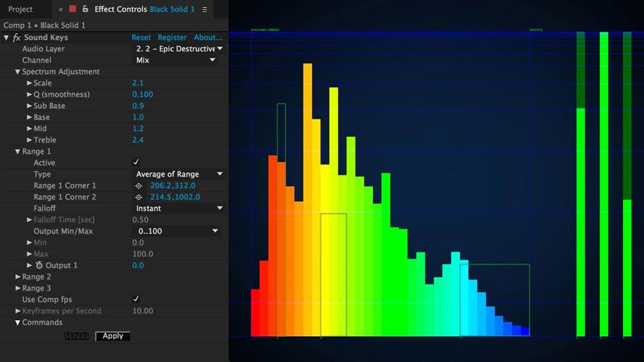The width and height of the screenshot is (644, 362).
Task: Toggle the Output 1 stopwatch
Action: (x=39, y=266)
